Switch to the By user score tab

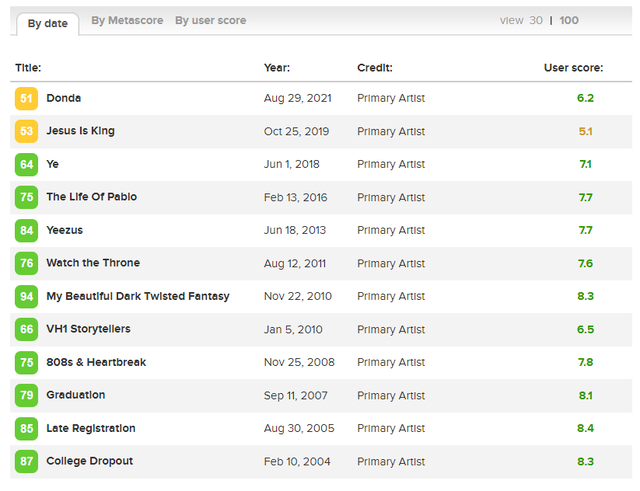coord(210,20)
